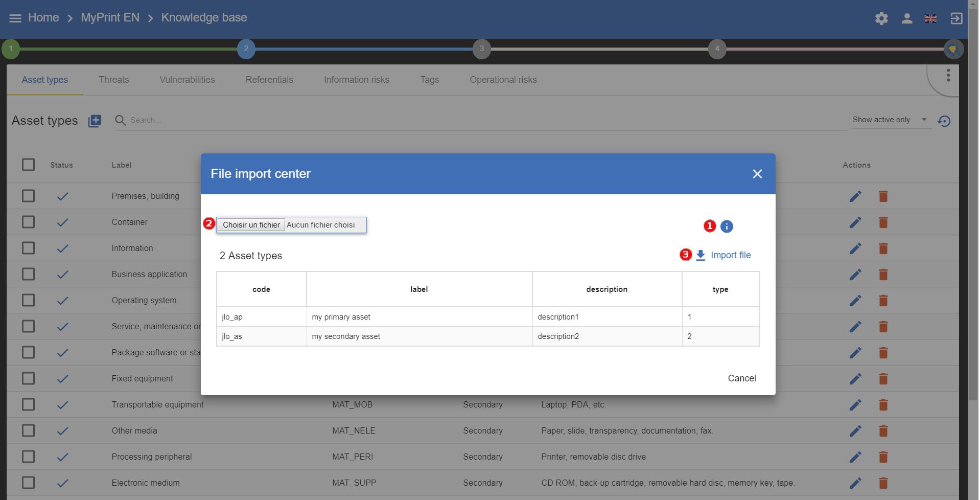
Task: Open the settings gear icon
Action: pos(881,18)
